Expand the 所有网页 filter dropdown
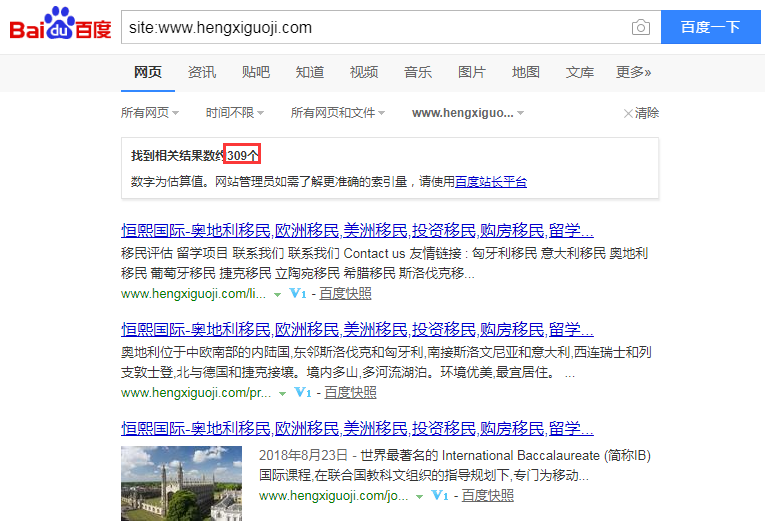 [150, 113]
